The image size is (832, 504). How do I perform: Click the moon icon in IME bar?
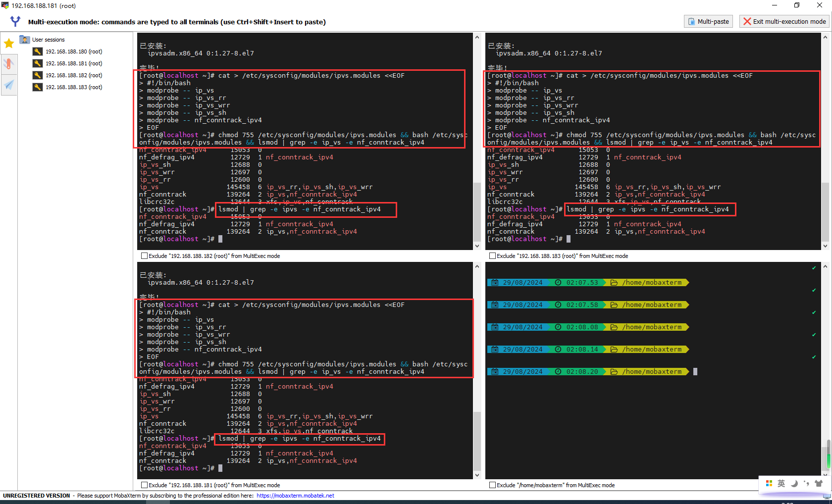(794, 483)
